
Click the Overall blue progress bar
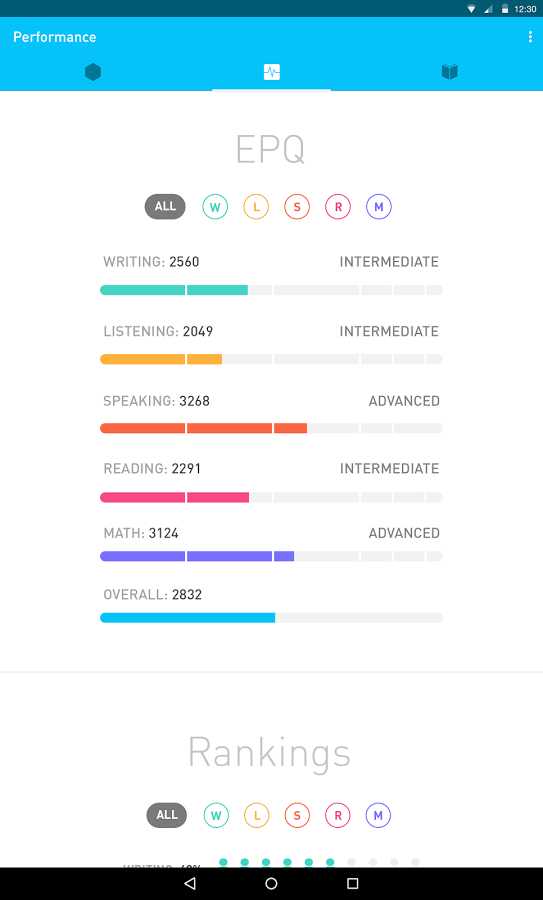coord(272,618)
